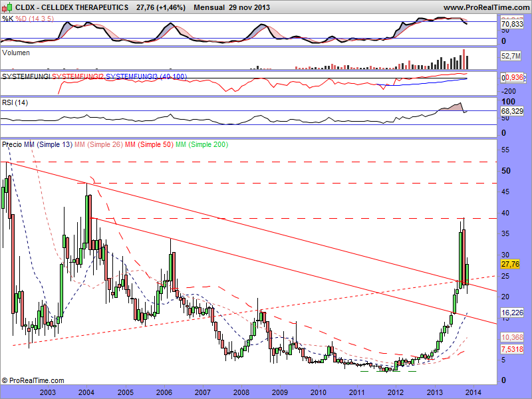The image size is (532, 399).
Task: Click the Precio label in price panel
Action: [12, 144]
